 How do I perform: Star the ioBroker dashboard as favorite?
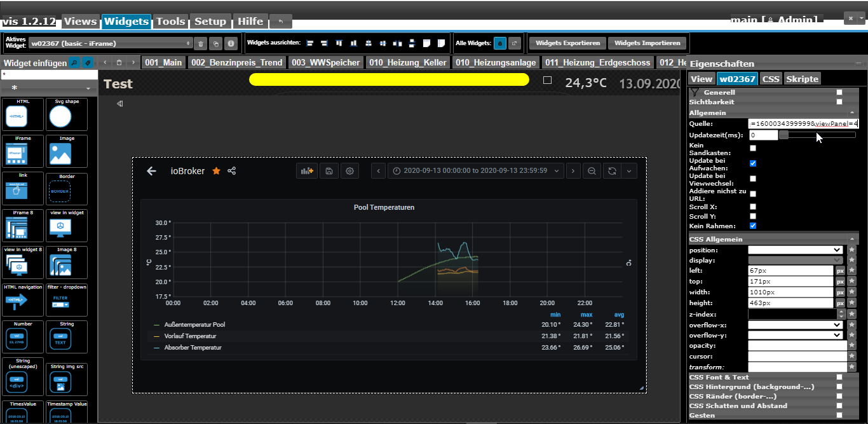pos(216,171)
